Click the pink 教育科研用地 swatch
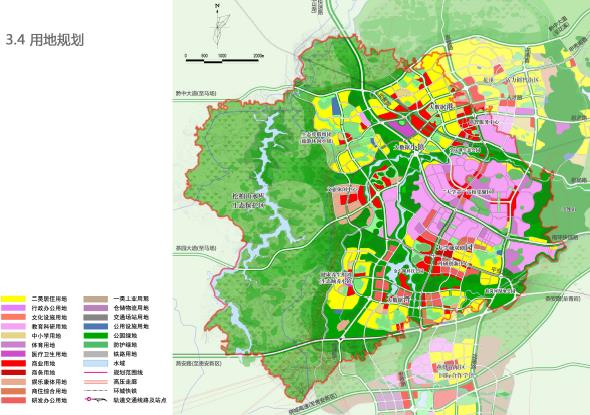Viewport: 590px width, 415px height. [13, 326]
